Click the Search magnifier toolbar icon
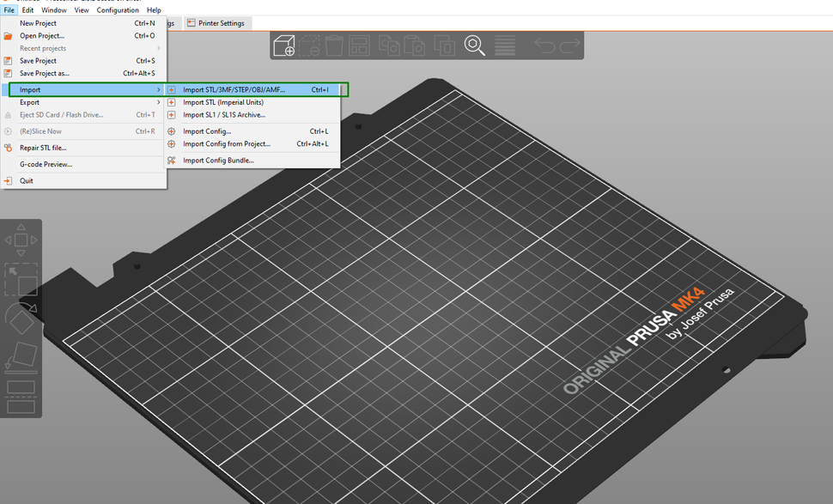833x504 pixels. [x=475, y=46]
